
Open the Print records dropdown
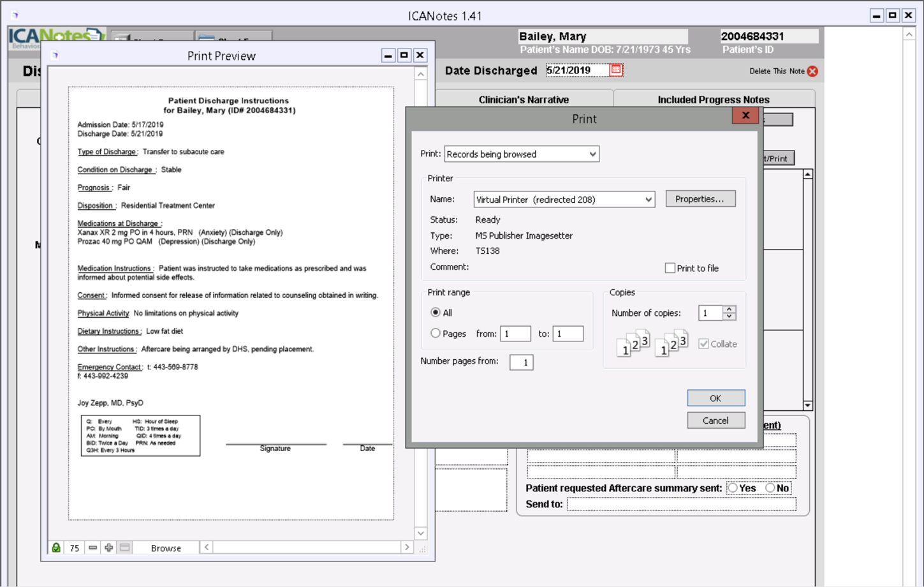tap(593, 154)
